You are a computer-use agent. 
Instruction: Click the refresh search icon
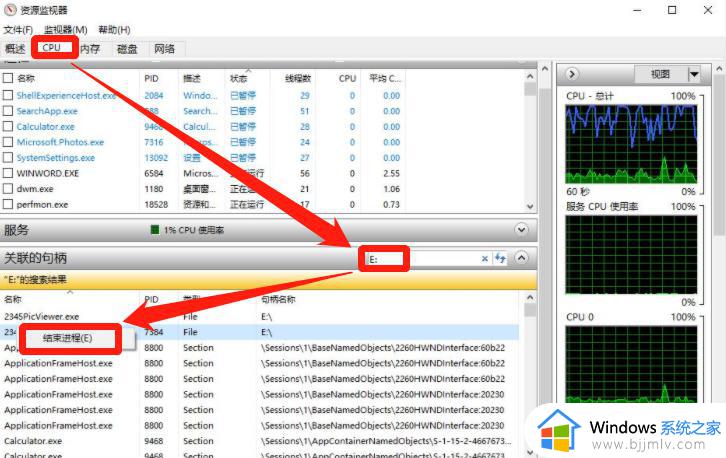pyautogui.click(x=500, y=258)
